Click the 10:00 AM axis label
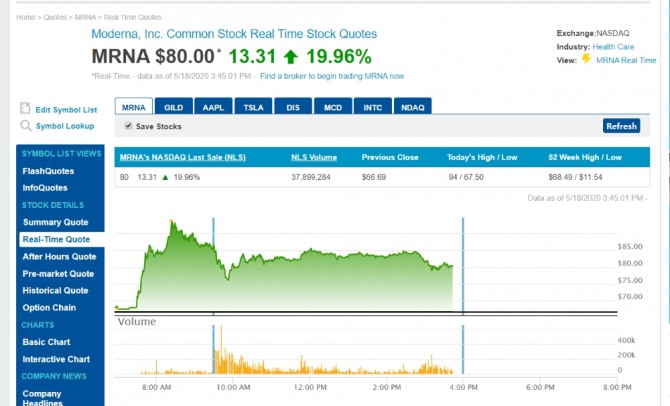Image resolution: width=670 pixels, height=406 pixels. tap(233, 387)
